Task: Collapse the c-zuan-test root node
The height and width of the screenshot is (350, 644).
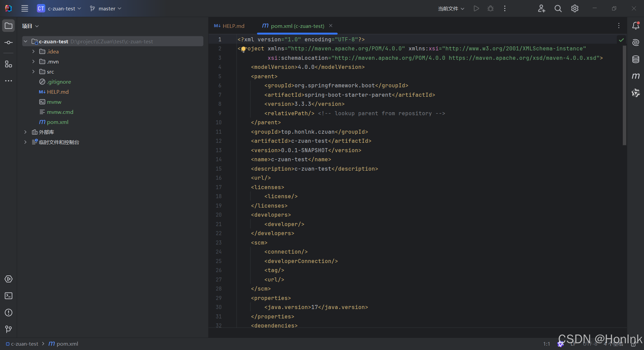Action: click(x=25, y=41)
